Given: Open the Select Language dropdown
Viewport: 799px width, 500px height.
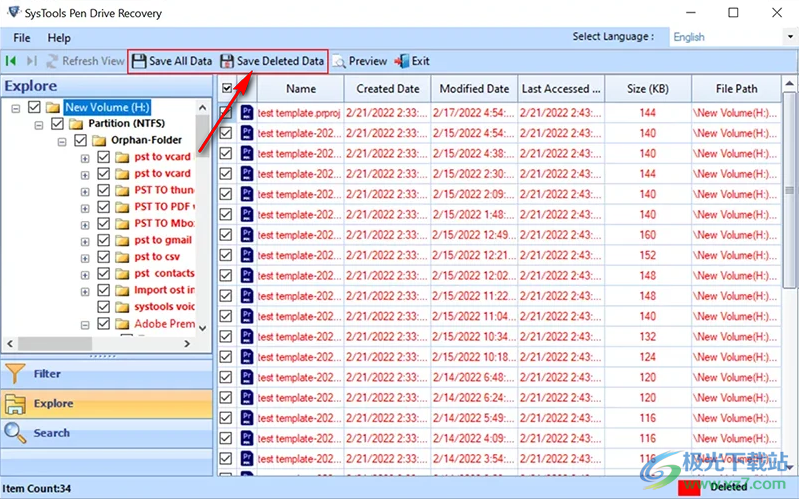Looking at the screenshot, I should click(790, 37).
